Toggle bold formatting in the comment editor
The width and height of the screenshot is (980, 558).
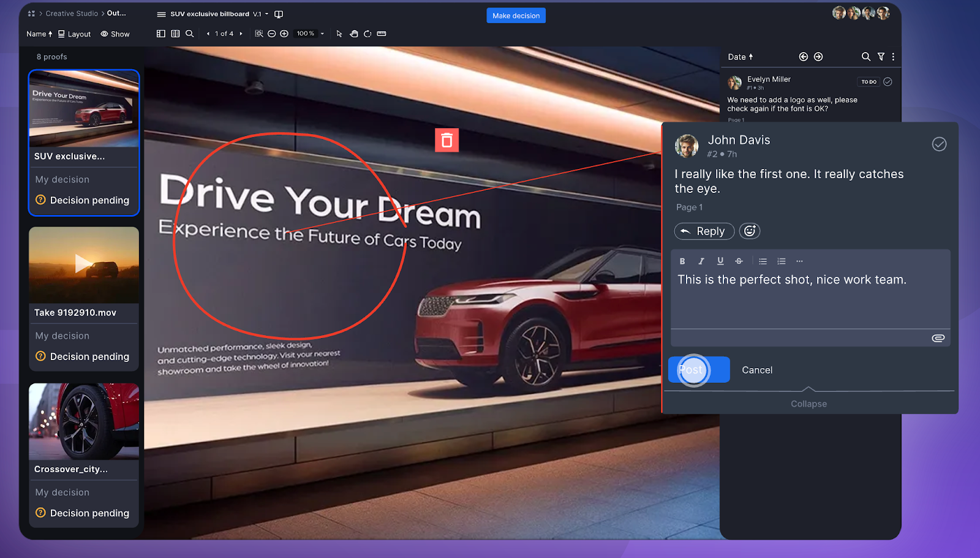(682, 260)
